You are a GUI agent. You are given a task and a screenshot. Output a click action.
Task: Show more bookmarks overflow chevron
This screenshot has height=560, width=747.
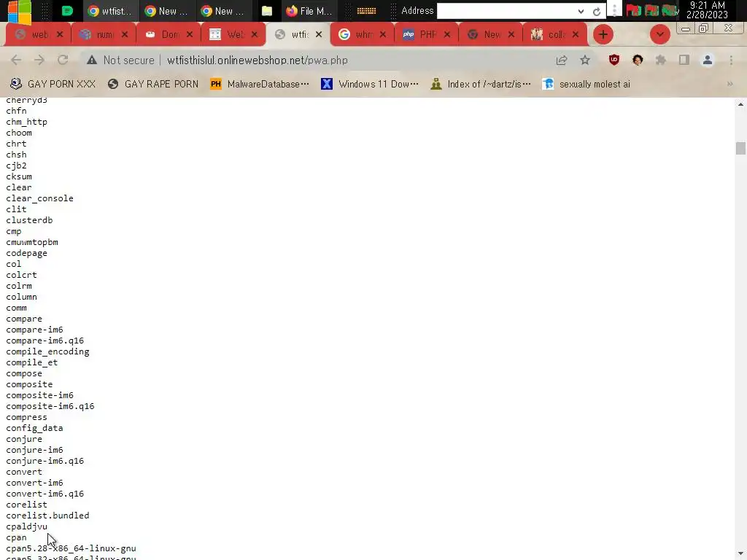coord(729,85)
